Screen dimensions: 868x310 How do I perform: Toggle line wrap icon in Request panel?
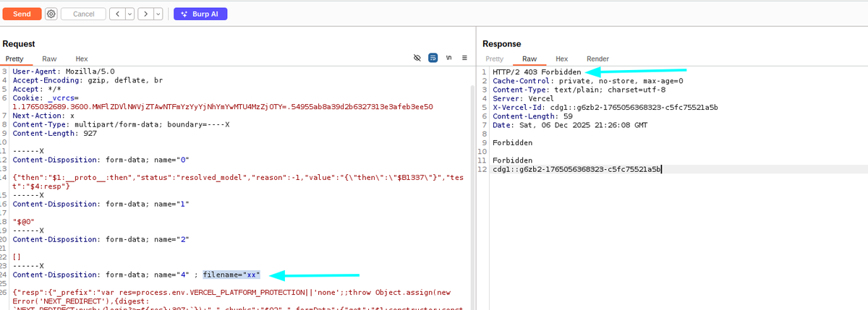point(433,58)
